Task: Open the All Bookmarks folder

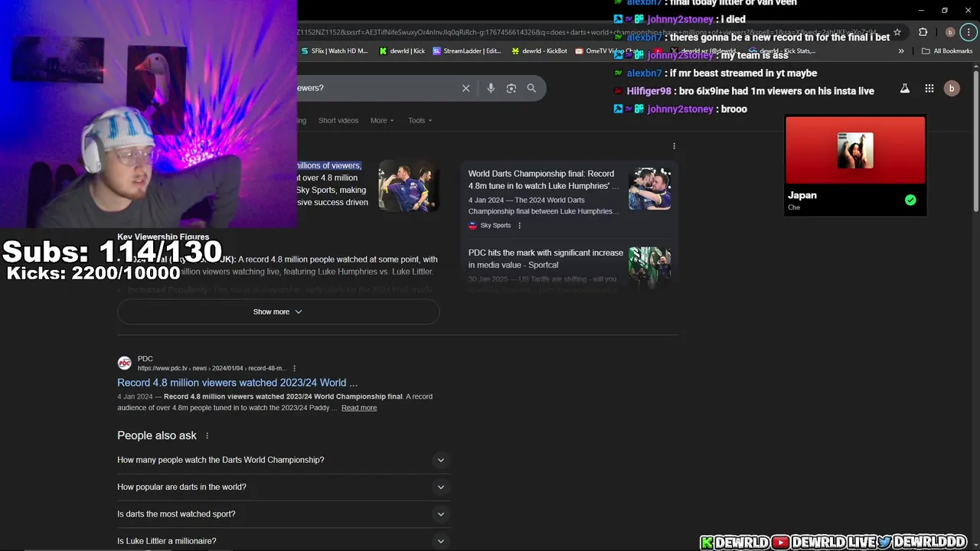Action: [x=947, y=51]
